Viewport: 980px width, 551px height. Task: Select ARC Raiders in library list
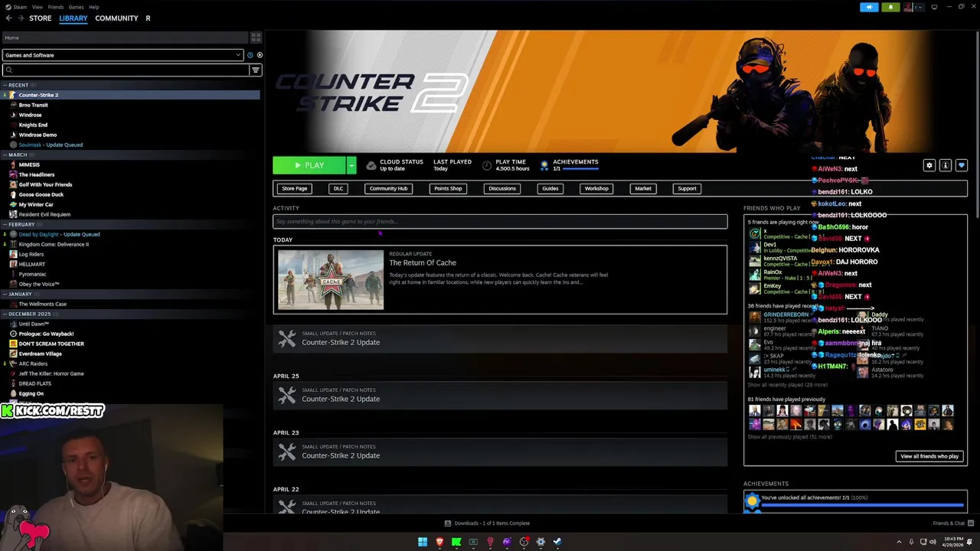tap(33, 364)
